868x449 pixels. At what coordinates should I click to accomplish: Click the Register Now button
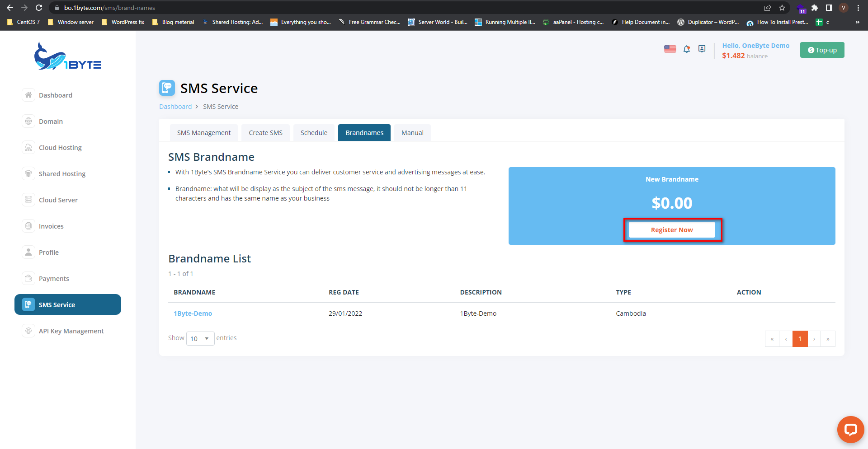[672, 230]
